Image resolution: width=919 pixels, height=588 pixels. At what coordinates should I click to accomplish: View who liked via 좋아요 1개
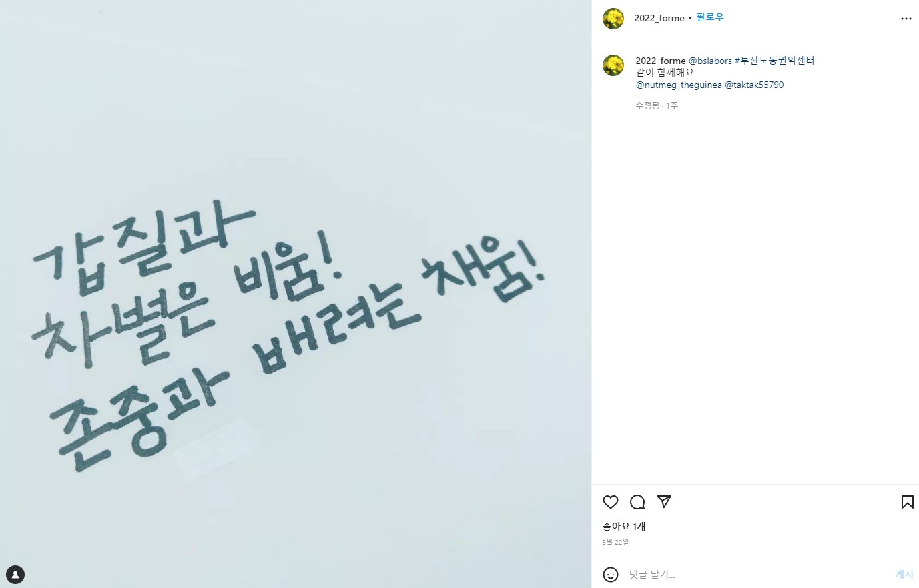624,527
